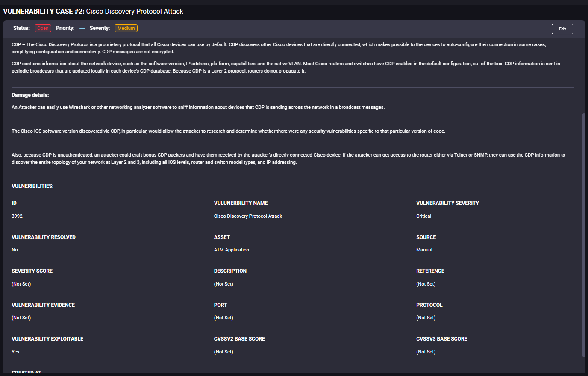This screenshot has height=376, width=588.
Task: Click the paragraph beginning 'Also, because CDP is unauthenticated'
Action: coord(288,159)
